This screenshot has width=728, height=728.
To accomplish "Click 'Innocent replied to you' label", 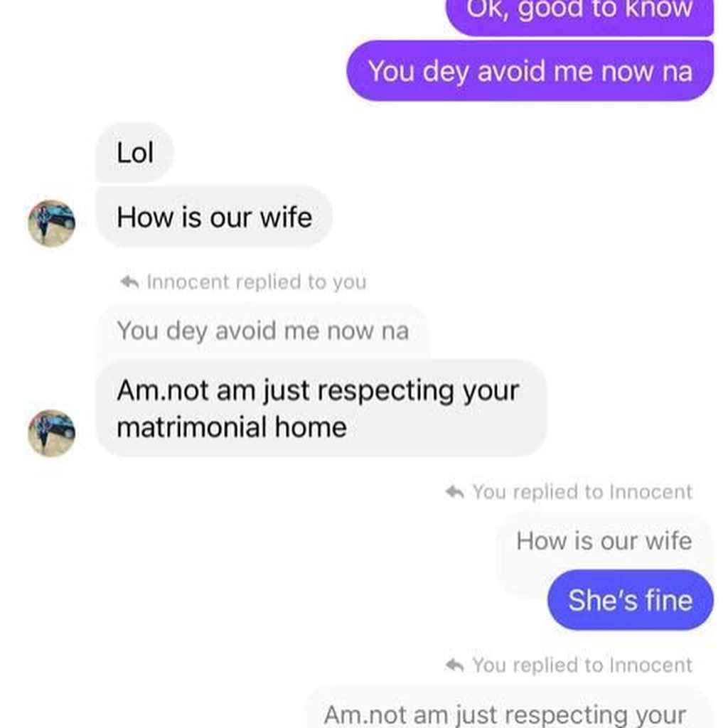I will point(257,282).
